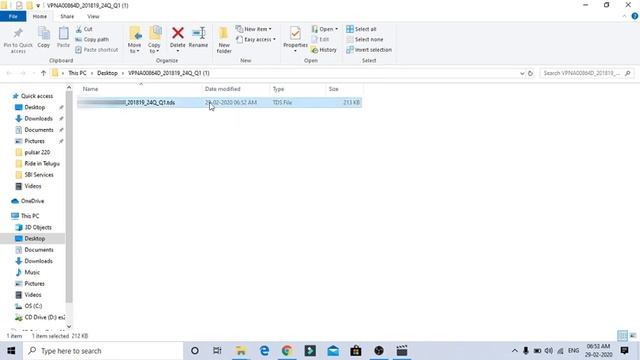Click Invert selection
640x360 pixels.
[369, 50]
